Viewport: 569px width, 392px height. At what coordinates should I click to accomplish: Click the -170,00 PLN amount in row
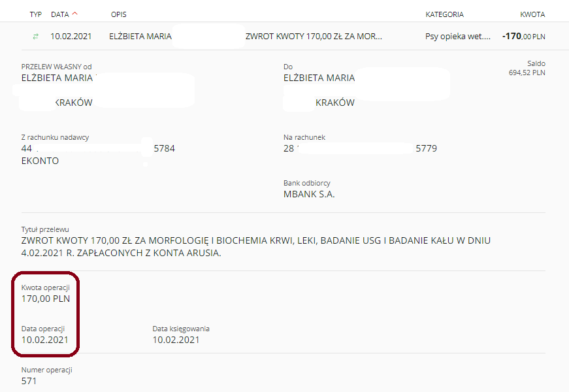point(523,37)
